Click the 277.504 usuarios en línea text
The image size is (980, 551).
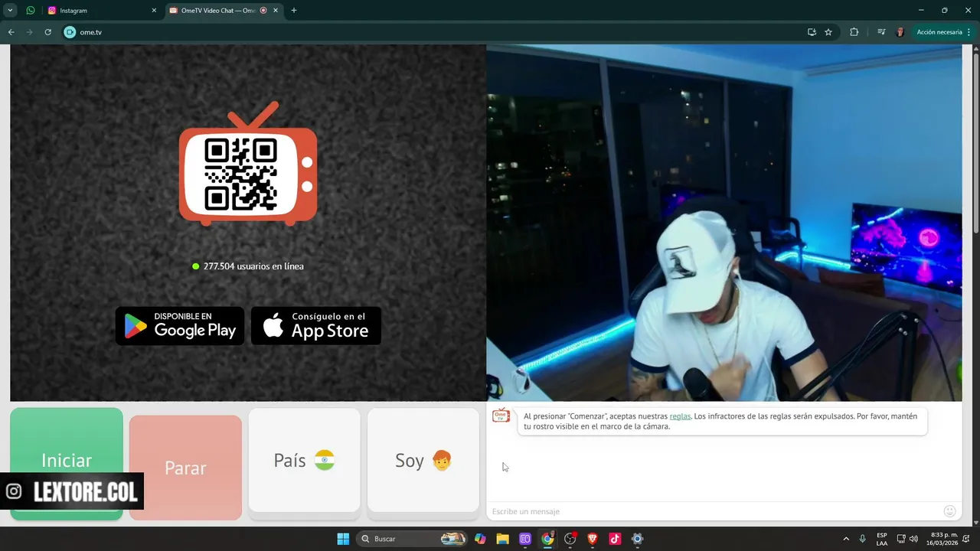point(253,266)
